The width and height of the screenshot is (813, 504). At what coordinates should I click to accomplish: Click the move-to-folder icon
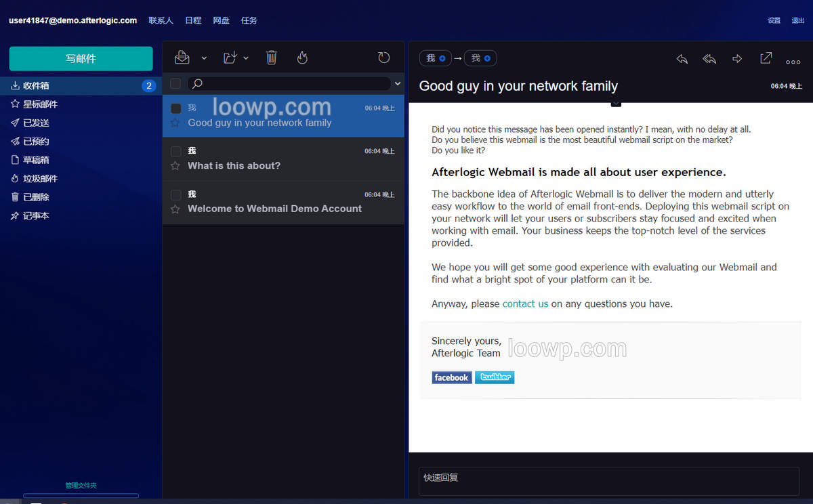tap(230, 58)
